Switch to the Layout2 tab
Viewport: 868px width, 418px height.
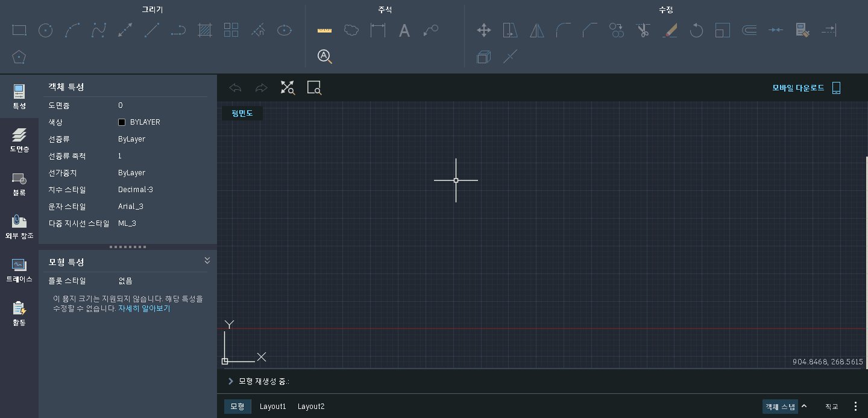click(x=311, y=407)
